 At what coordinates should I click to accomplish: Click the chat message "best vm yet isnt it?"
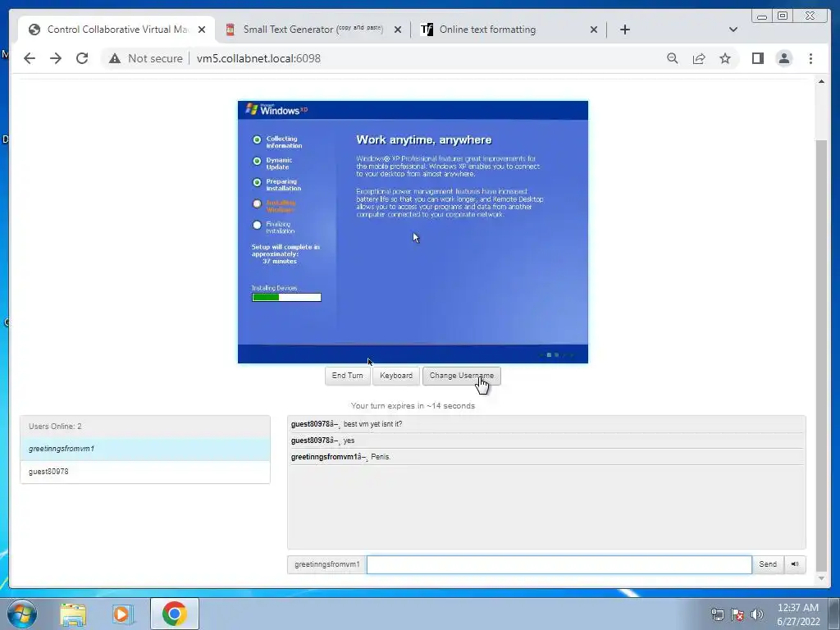tap(372, 424)
